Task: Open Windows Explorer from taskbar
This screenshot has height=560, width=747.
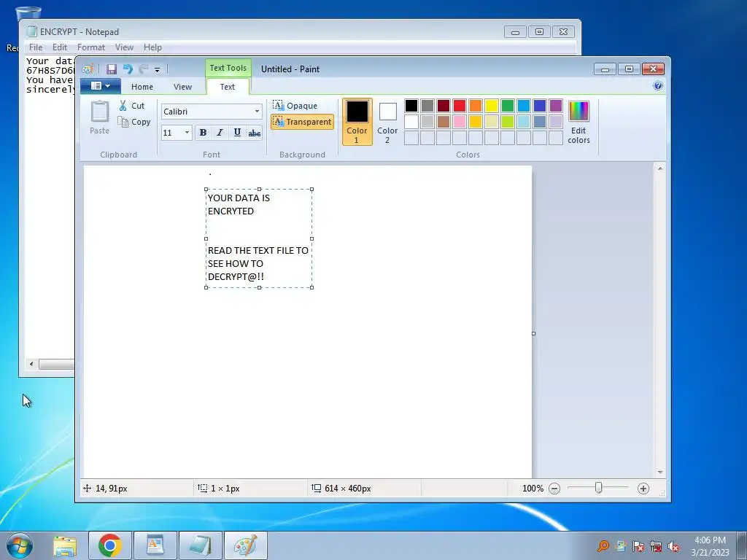Action: (65, 545)
